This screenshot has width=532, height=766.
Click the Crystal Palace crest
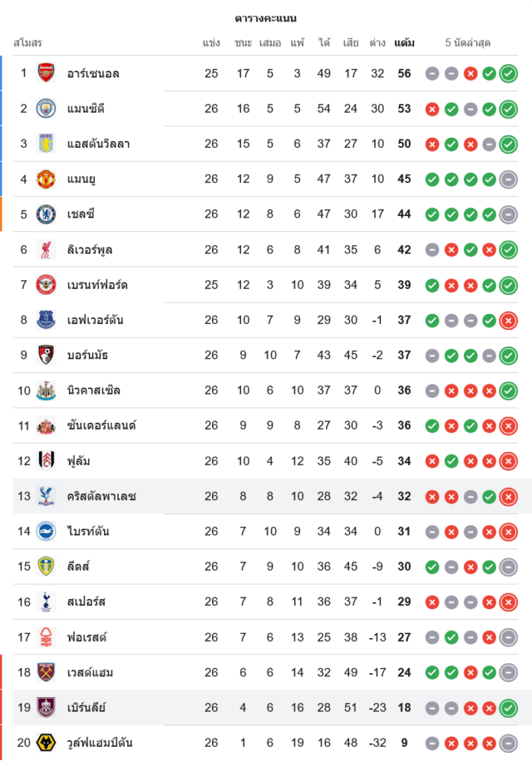point(47,496)
